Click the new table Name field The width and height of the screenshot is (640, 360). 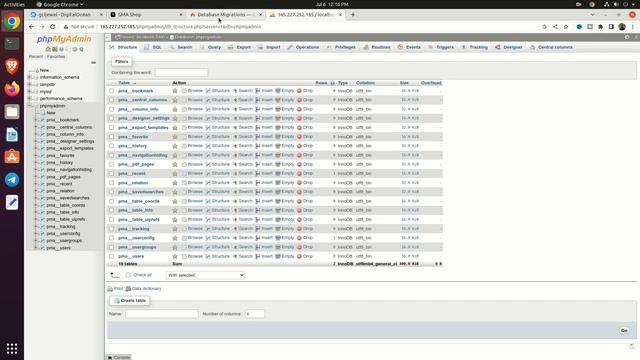coord(162,314)
